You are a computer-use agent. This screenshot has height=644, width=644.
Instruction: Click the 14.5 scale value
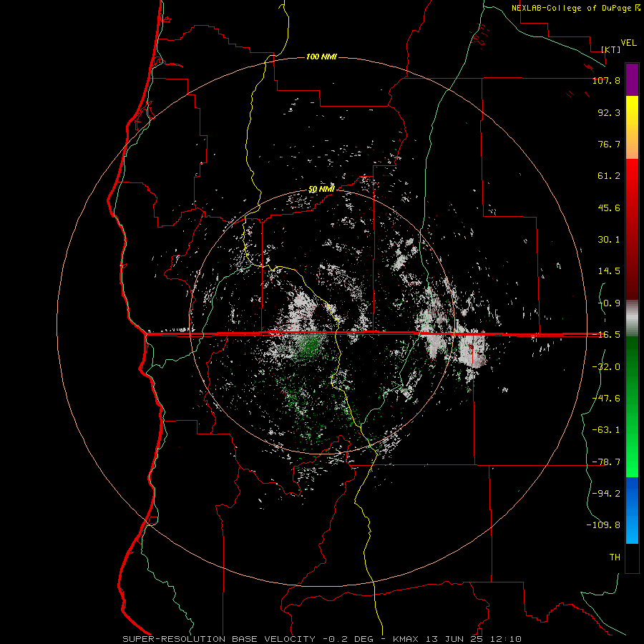609,271
